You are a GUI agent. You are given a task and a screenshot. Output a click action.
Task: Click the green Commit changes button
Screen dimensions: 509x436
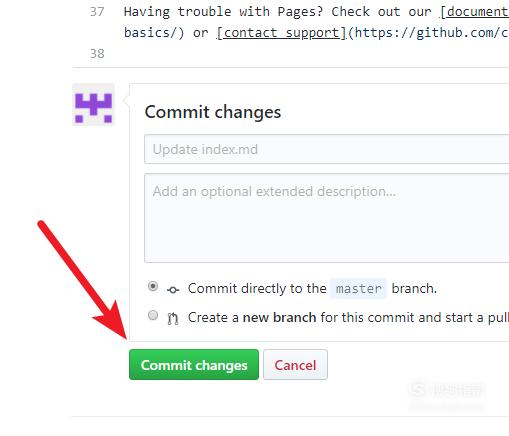[x=194, y=364]
